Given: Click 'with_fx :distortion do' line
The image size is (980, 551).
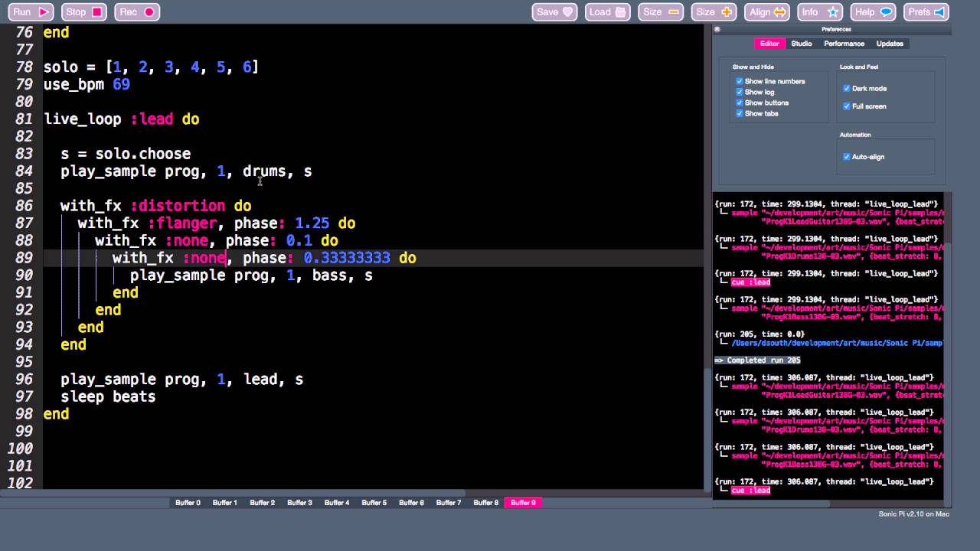Looking at the screenshot, I should coord(156,206).
